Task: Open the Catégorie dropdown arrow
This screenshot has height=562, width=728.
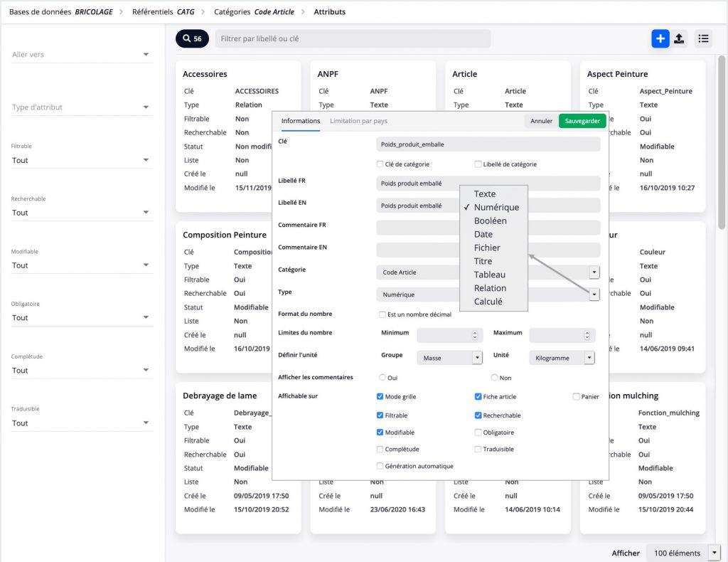Action: tap(594, 272)
